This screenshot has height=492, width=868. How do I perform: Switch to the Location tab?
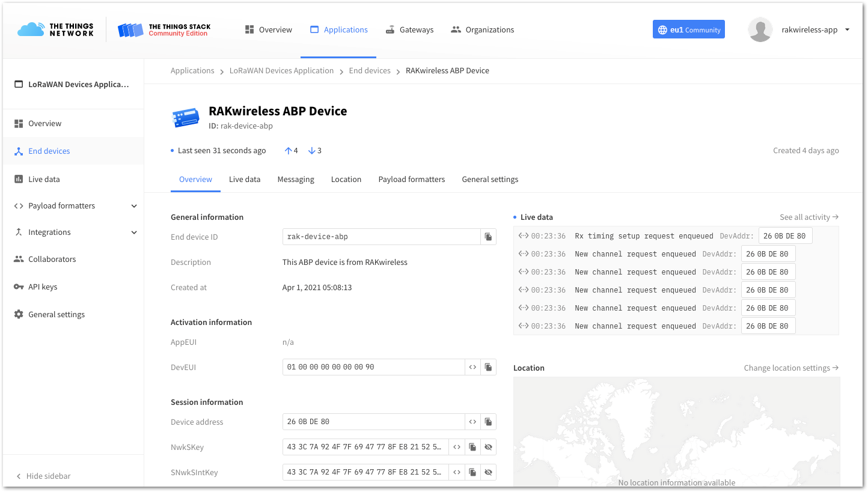(346, 179)
